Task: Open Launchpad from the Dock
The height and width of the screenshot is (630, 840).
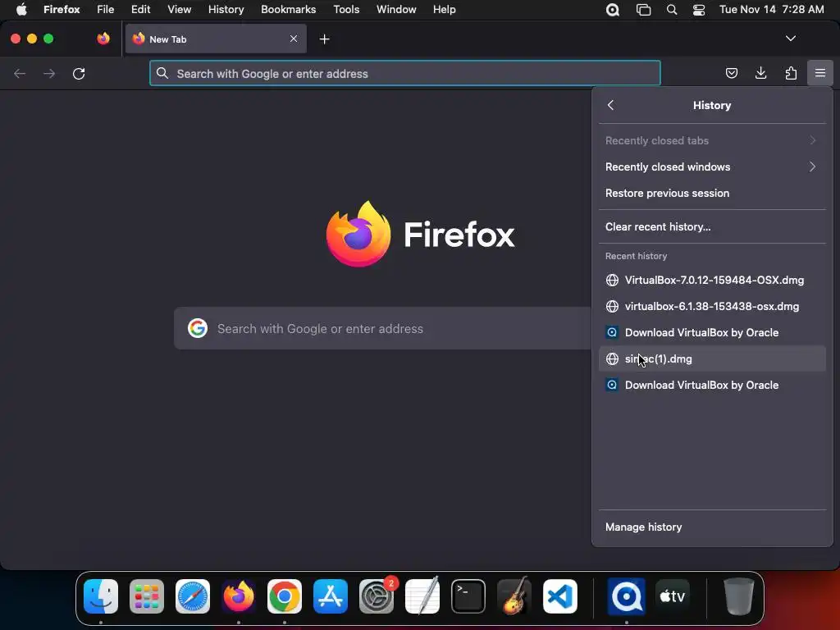Action: click(147, 596)
